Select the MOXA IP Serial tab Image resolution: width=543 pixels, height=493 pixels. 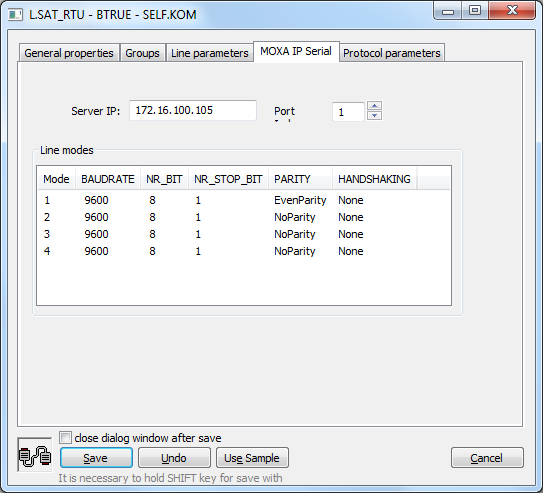click(296, 51)
